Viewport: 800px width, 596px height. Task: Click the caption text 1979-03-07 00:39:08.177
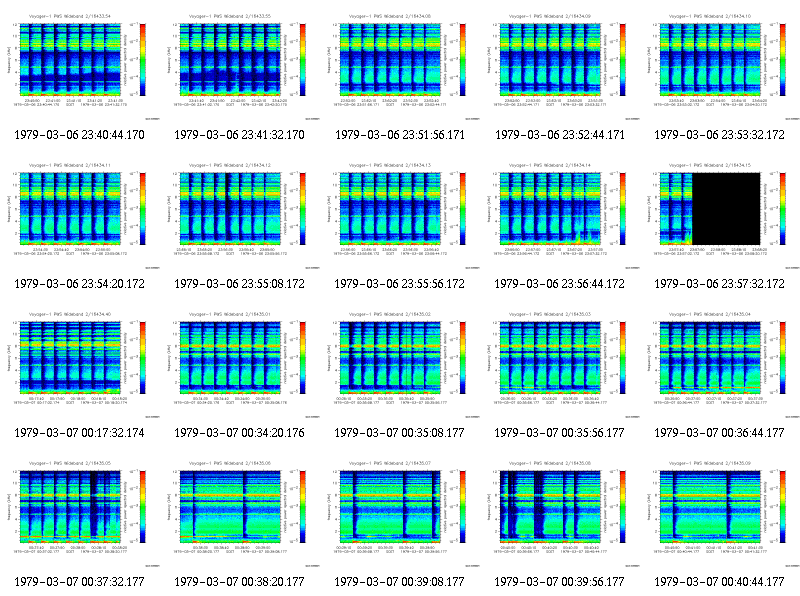(x=399, y=582)
